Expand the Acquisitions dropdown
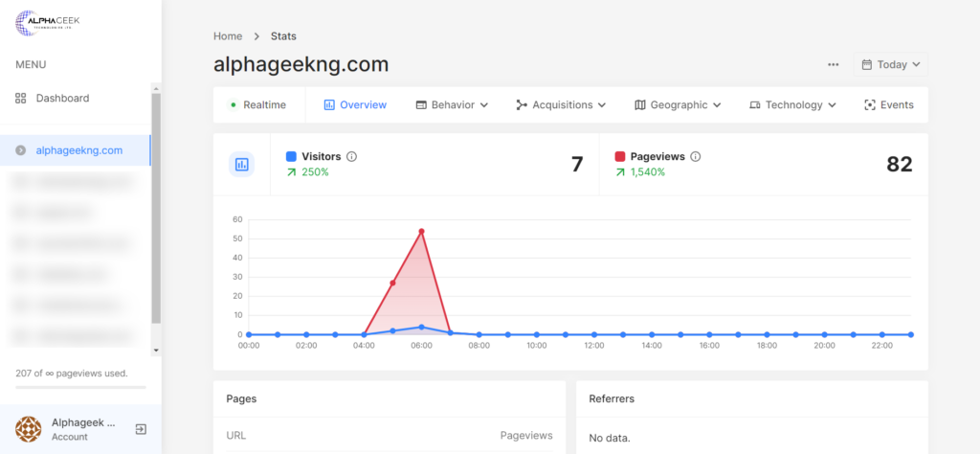The height and width of the screenshot is (454, 980). coord(561,105)
